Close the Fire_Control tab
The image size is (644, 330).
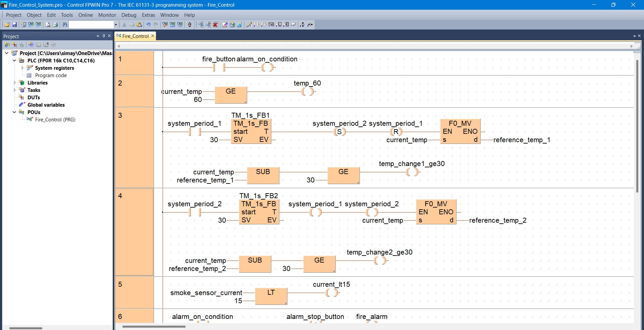[153, 36]
